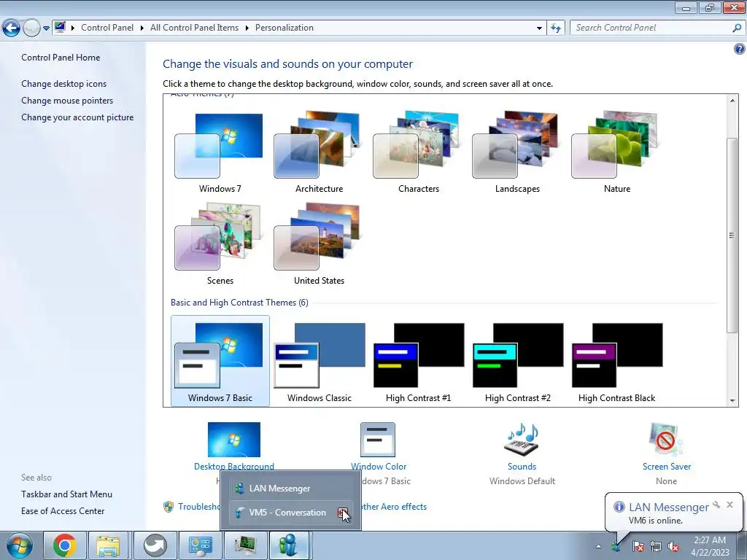Screen dimensions: 747x560
Task: Show hidden tray icons arrow
Action: coord(598,547)
